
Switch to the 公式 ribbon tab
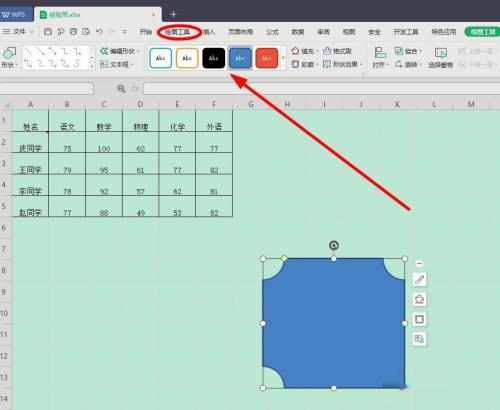click(x=272, y=32)
